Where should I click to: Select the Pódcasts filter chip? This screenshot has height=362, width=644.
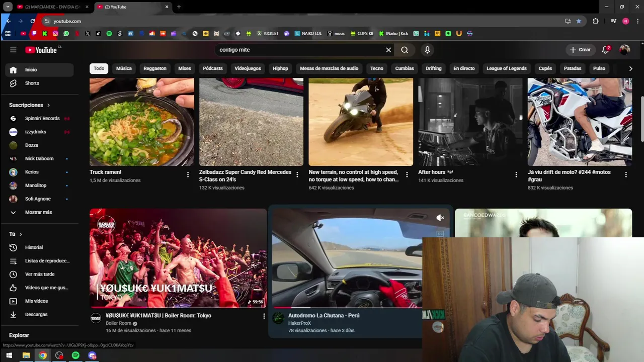(213, 68)
